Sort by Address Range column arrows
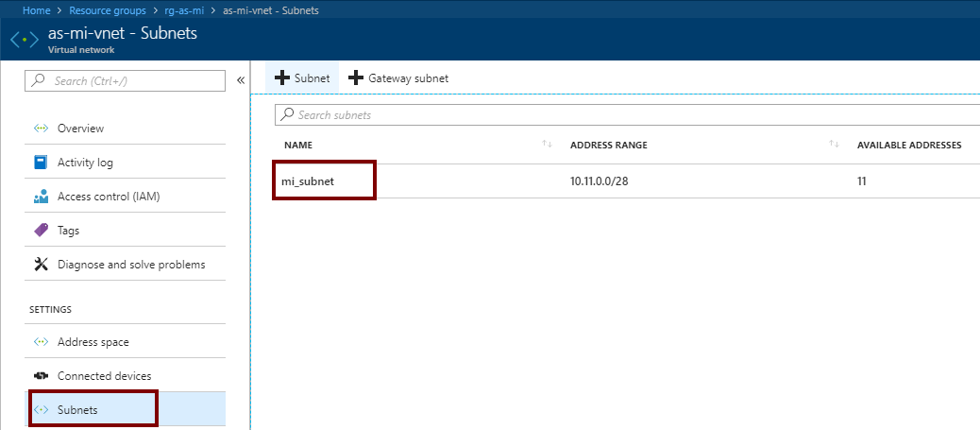 tap(834, 145)
